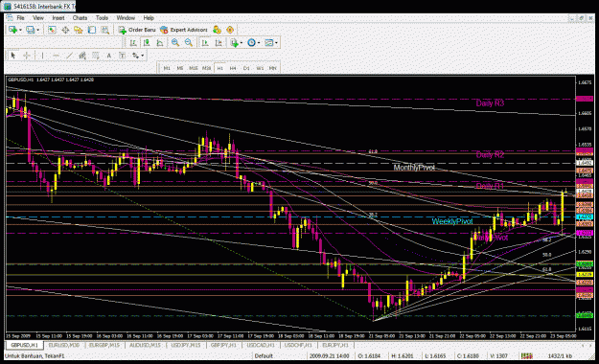Screen dimensions: 599x364
Task: Toggle the Navigator panel icon
Action: click(x=79, y=30)
